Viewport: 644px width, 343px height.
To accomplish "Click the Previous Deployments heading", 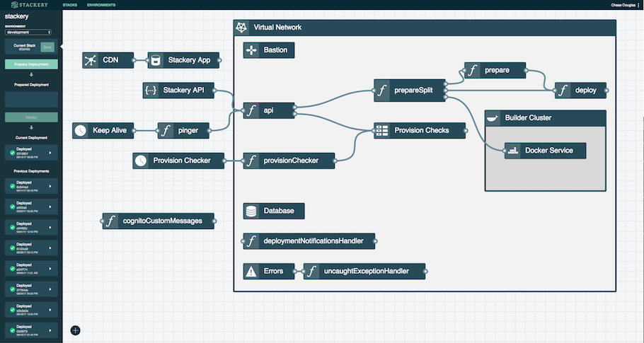I will point(31,171).
